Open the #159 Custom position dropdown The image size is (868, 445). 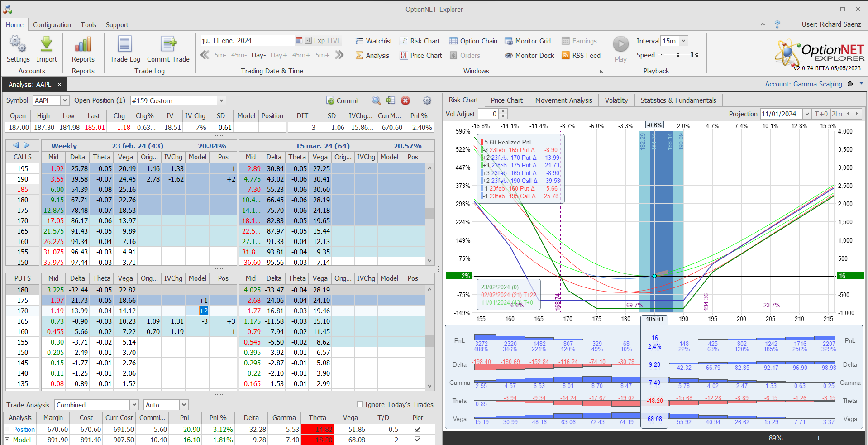(221, 100)
